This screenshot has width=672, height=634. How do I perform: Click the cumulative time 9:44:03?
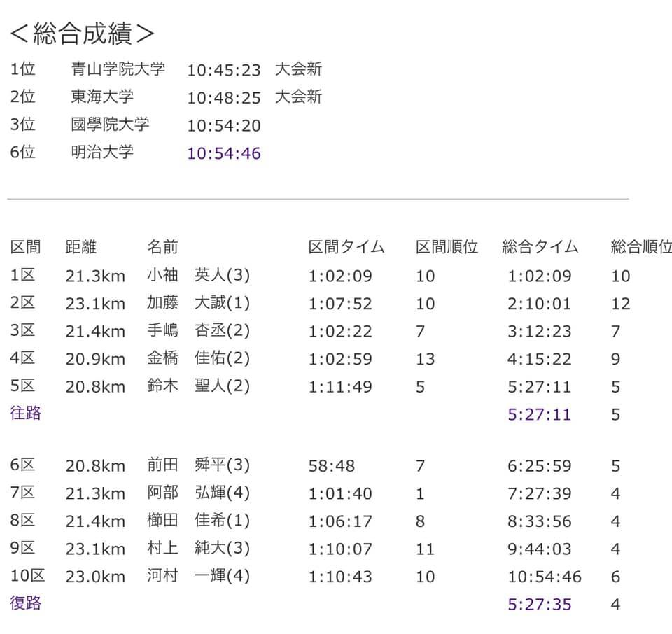pyautogui.click(x=539, y=549)
